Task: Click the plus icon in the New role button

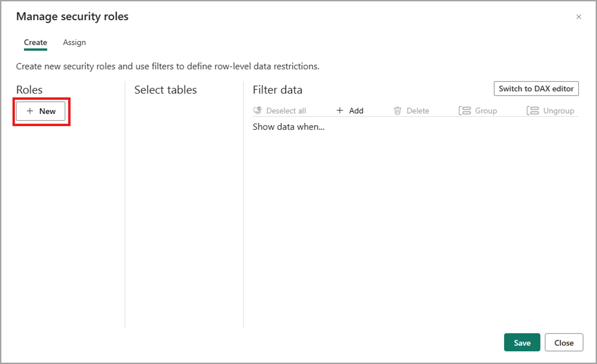Action: pyautogui.click(x=30, y=111)
